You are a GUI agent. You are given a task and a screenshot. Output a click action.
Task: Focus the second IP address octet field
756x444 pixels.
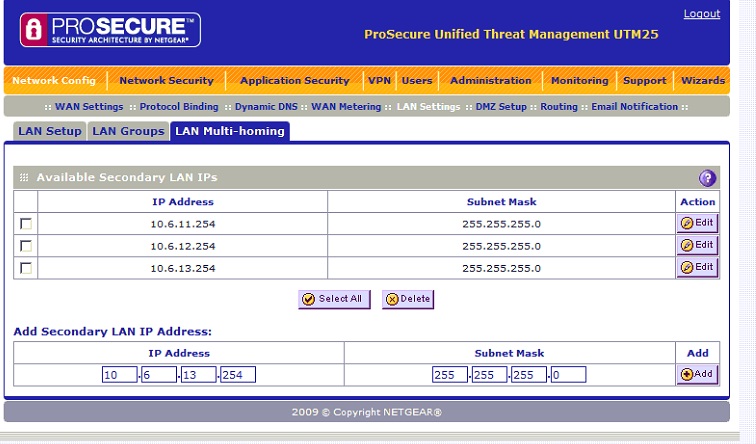pos(159,375)
